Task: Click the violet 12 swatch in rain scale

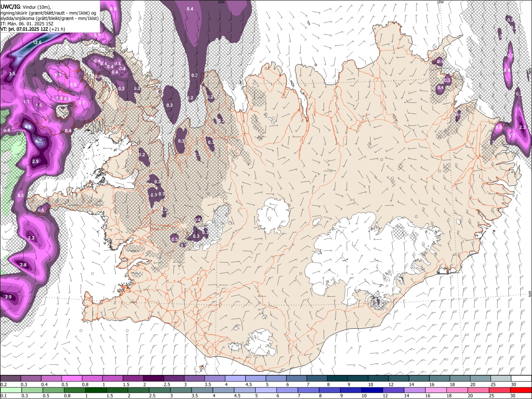Action: [x=393, y=390]
